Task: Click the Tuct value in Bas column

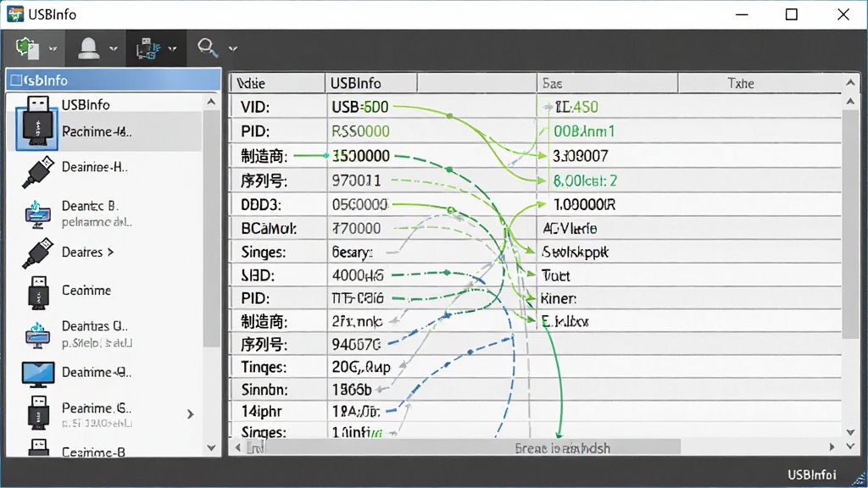Action: (x=555, y=275)
